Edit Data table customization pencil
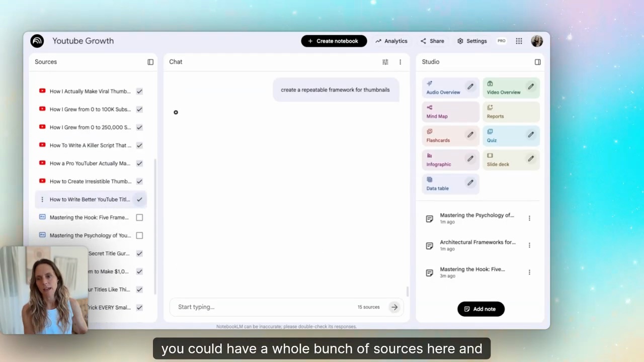The height and width of the screenshot is (362, 644). pyautogui.click(x=470, y=183)
